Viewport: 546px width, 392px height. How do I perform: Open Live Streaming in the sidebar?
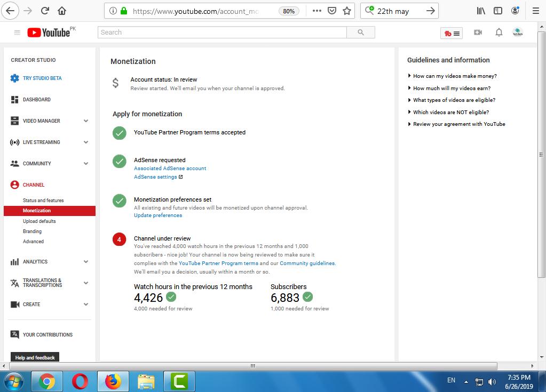[x=41, y=142]
